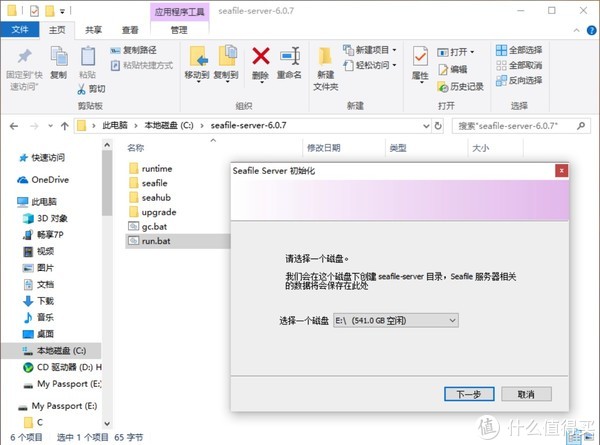Select the runtime folder
600x445 pixels.
(151, 169)
